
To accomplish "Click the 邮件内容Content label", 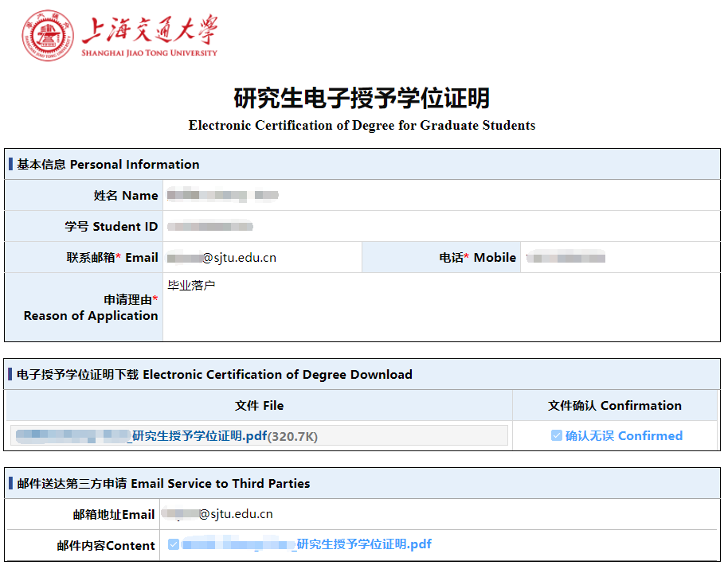I will pyautogui.click(x=106, y=545).
